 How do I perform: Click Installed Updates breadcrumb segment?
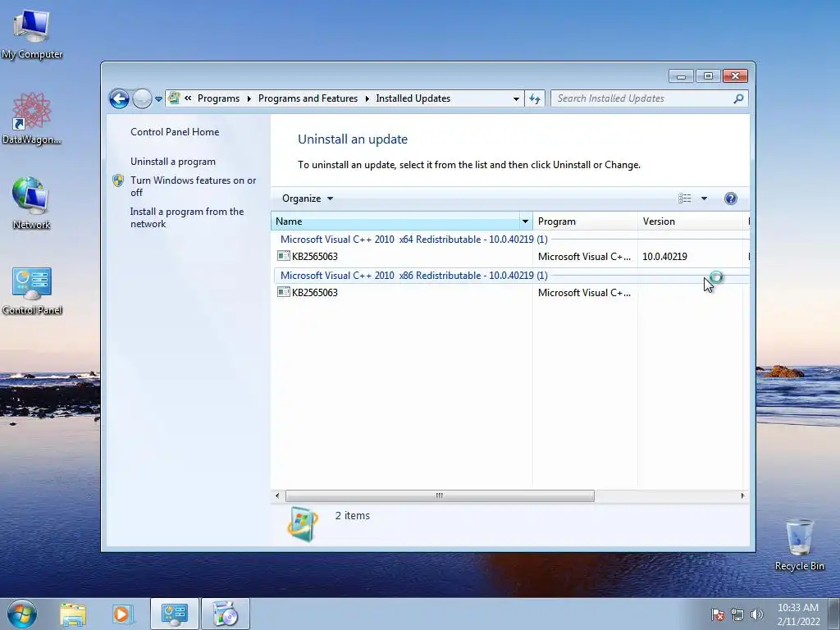[x=413, y=98]
